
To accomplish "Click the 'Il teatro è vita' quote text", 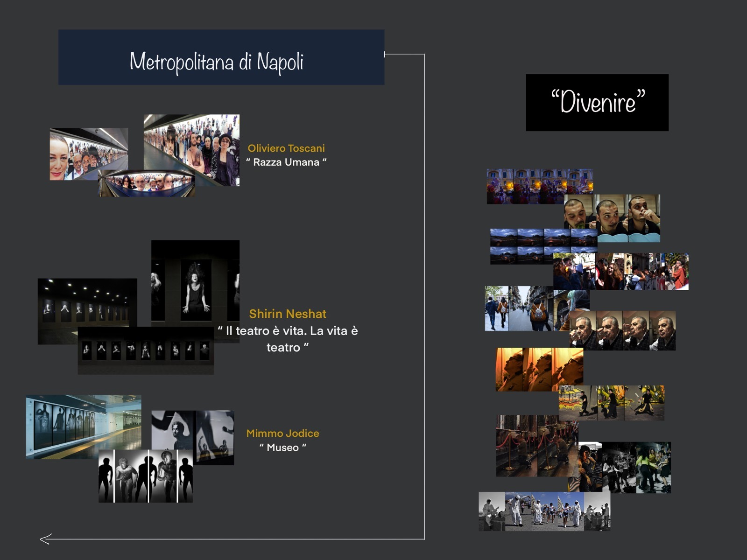I will pyautogui.click(x=288, y=339).
